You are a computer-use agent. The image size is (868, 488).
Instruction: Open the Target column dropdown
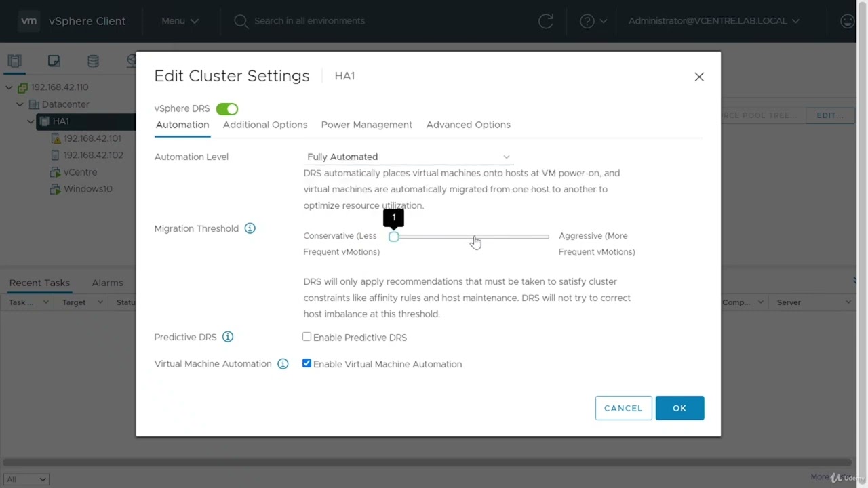coord(100,302)
